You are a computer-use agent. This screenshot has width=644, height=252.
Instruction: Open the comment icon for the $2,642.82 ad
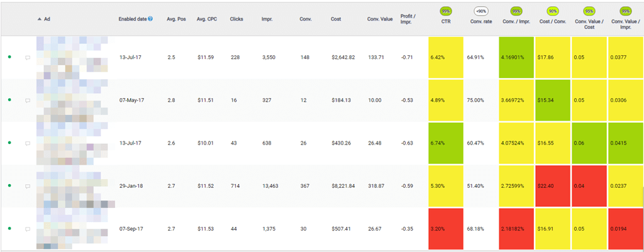tap(28, 57)
